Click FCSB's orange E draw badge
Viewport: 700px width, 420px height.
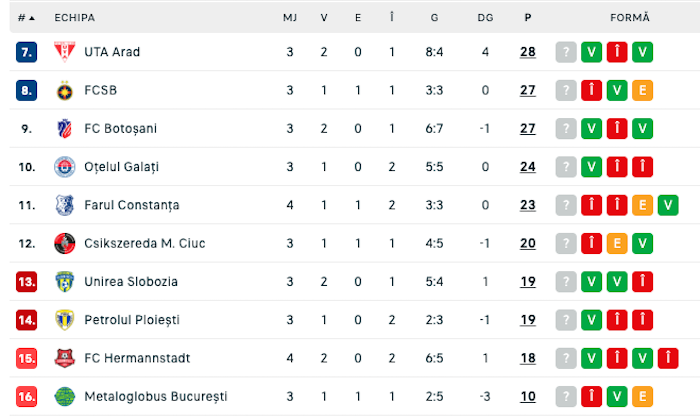click(643, 90)
